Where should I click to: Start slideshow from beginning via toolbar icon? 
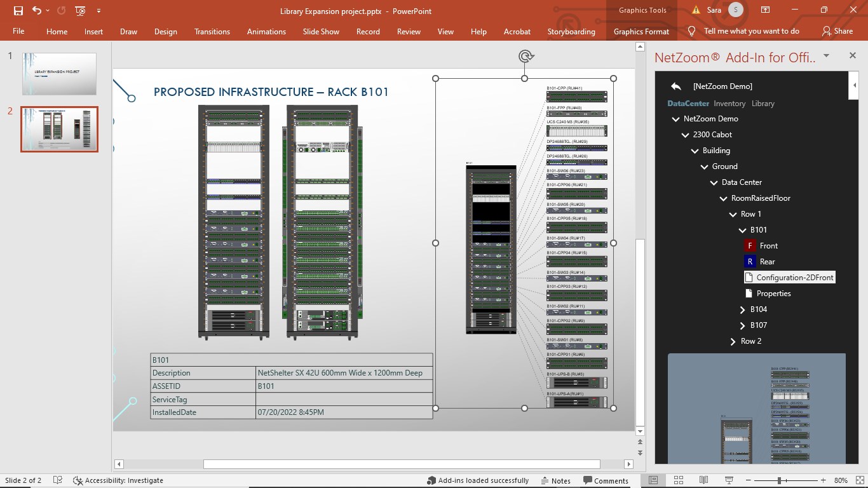click(x=80, y=11)
